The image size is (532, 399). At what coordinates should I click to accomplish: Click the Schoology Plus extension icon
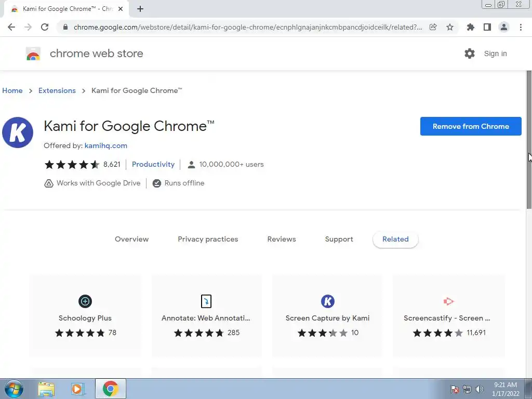85,301
